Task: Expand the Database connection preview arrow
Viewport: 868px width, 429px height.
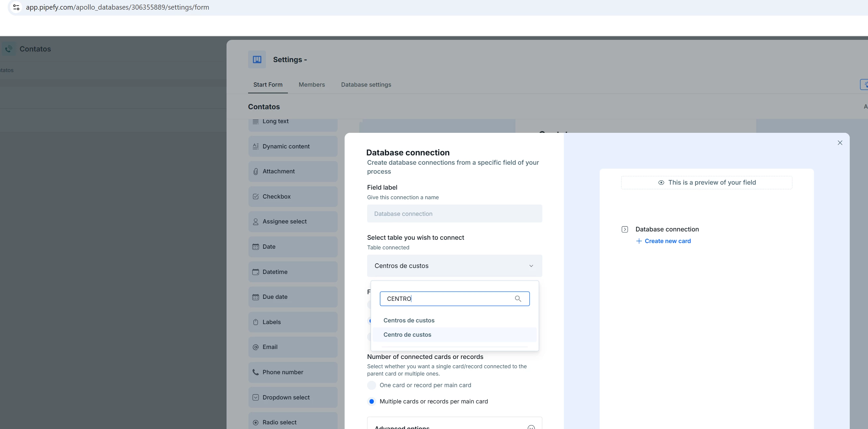Action: (x=624, y=229)
